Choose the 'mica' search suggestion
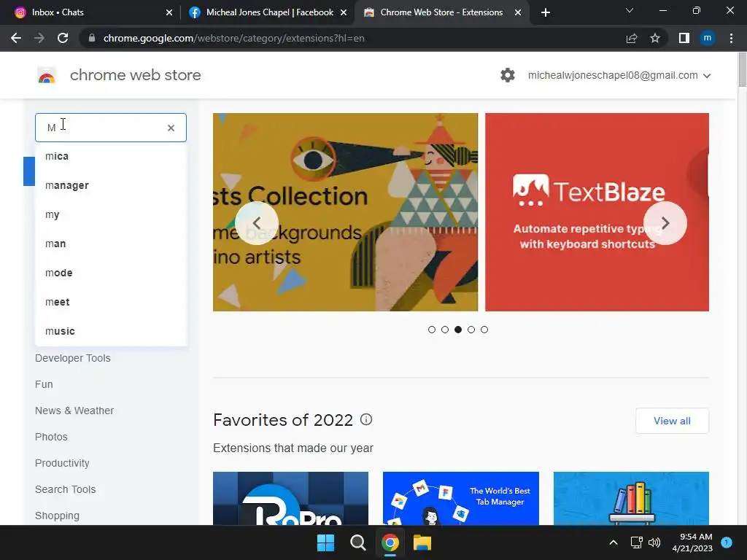Image resolution: width=747 pixels, height=560 pixels. (111, 156)
